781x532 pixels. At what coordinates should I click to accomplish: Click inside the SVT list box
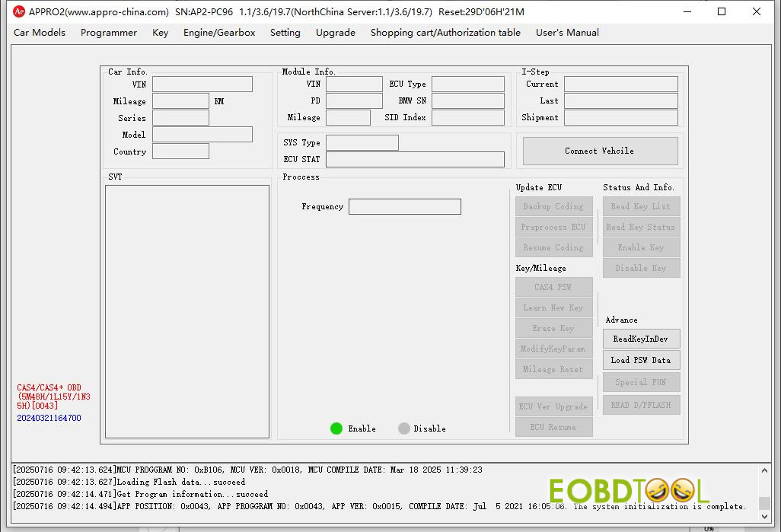click(187, 311)
